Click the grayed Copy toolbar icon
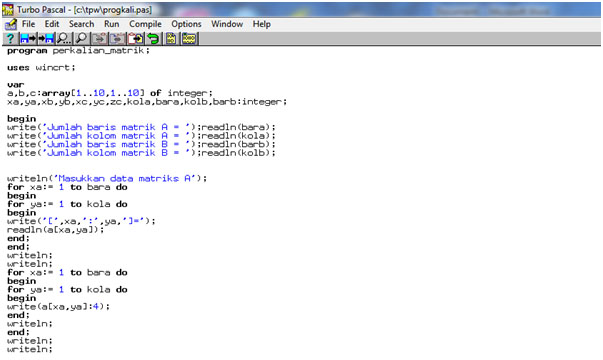Viewport: 603px width, 360px height. click(117, 38)
